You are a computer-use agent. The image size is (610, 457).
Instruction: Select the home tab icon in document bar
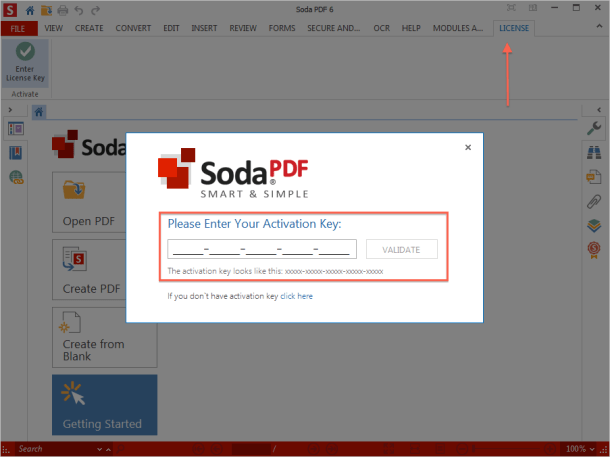pyautogui.click(x=39, y=112)
